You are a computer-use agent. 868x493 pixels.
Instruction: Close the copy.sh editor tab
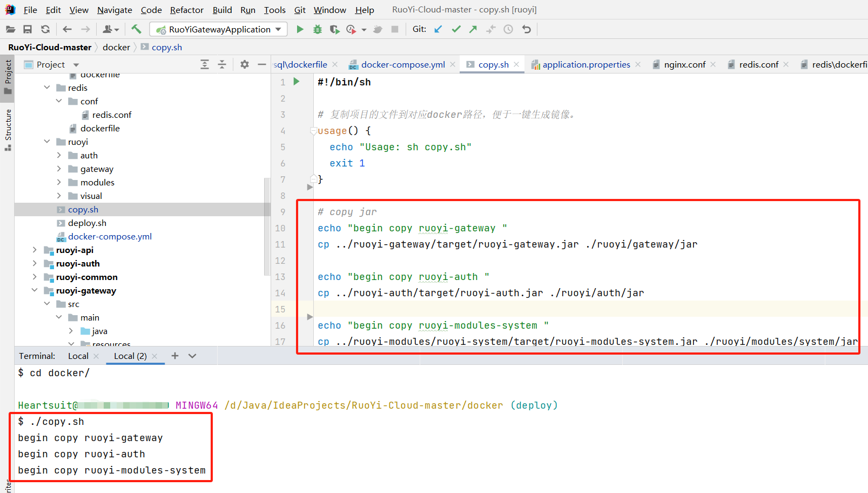516,64
